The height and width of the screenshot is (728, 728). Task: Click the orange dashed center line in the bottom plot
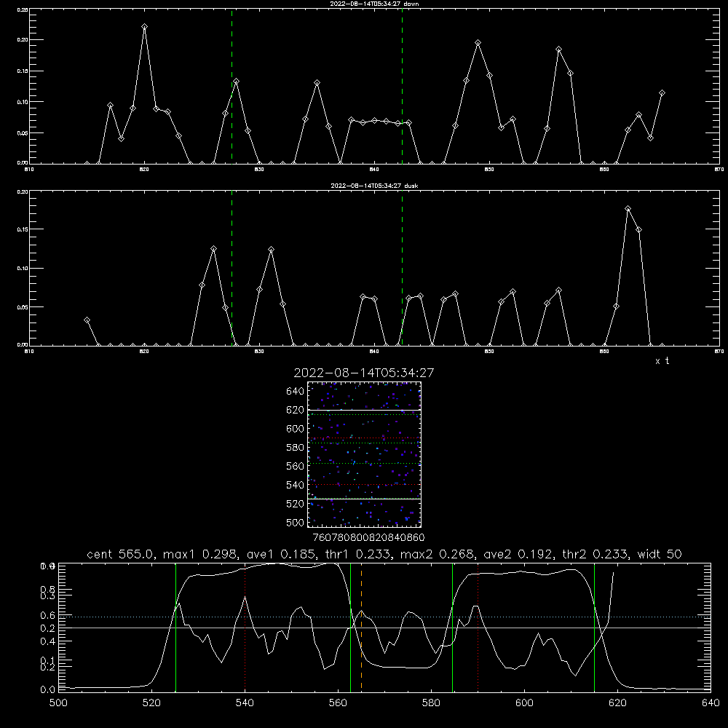tap(361, 627)
